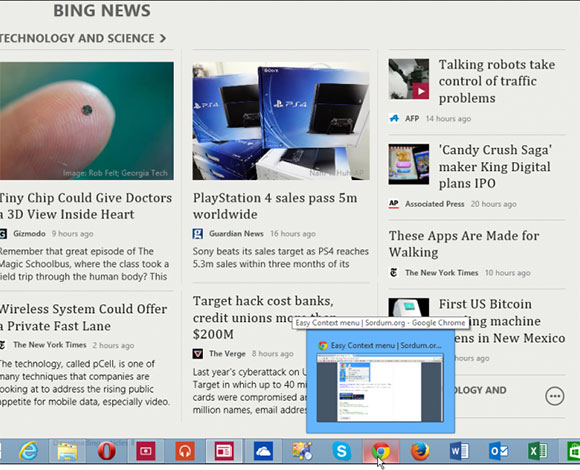Launch Opera browser from taskbar
Screen dimensions: 580x470
point(107,451)
